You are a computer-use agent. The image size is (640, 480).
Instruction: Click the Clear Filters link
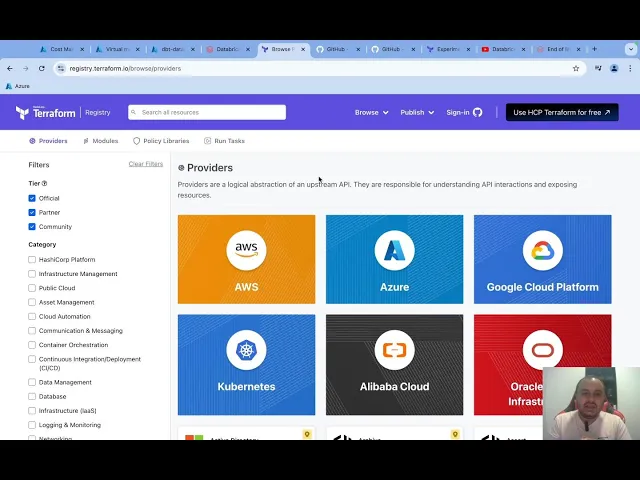pyautogui.click(x=146, y=164)
